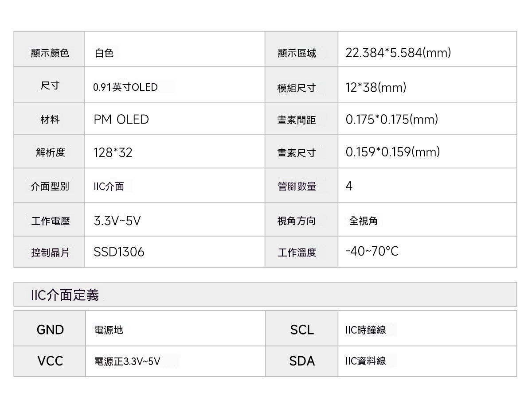
Task: Click the VCC pin label cell
Action: pyautogui.click(x=50, y=361)
